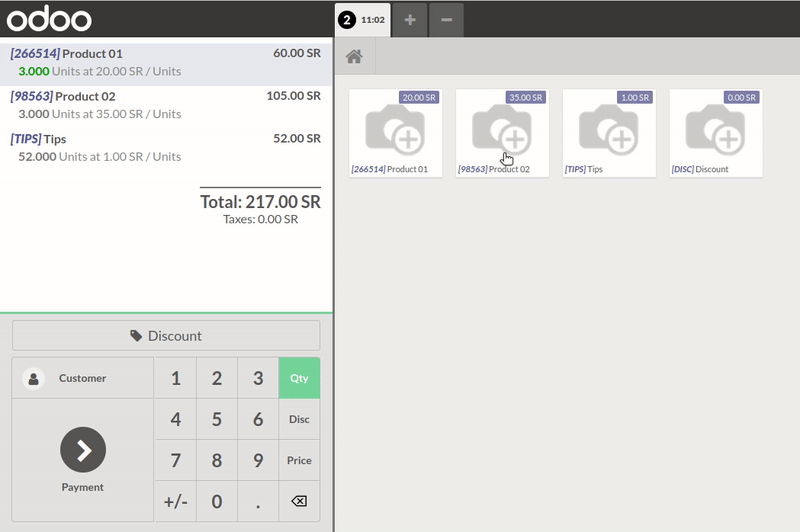
Task: Select the Product 02 order line
Action: [x=166, y=107]
